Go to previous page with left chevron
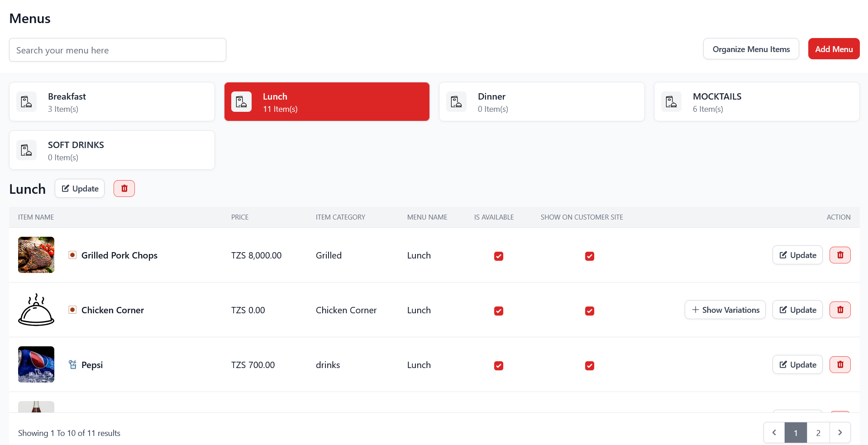 [774, 433]
